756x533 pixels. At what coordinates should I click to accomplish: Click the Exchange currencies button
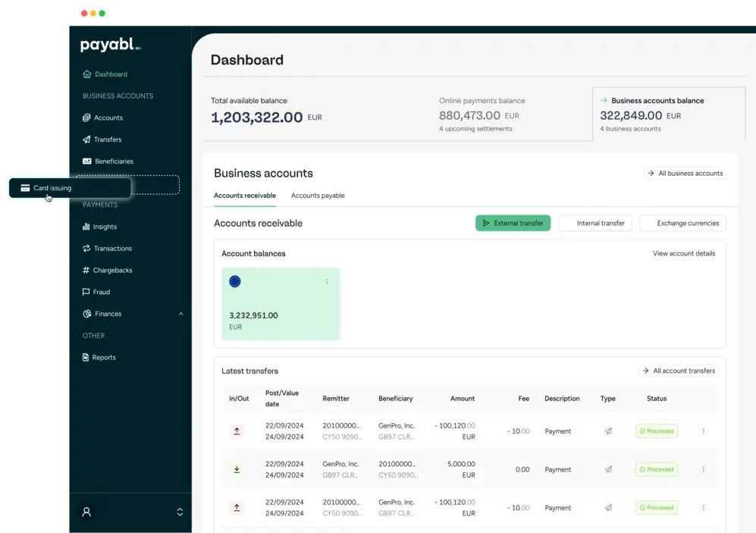(682, 223)
